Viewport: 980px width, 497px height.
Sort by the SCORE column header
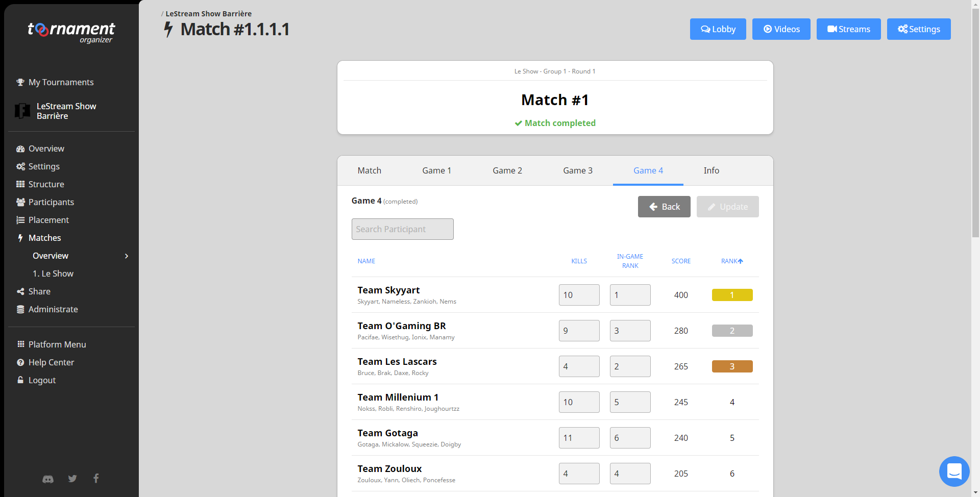coord(681,261)
